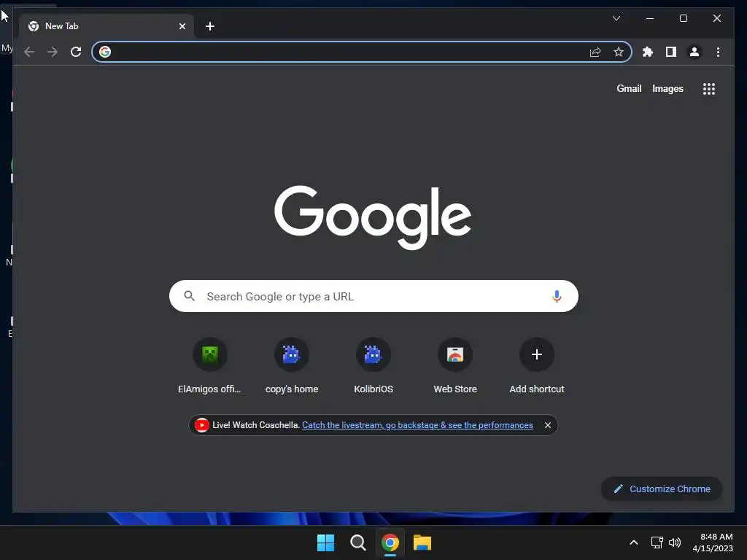Open the tab search chevron
747x560 pixels.
click(x=616, y=18)
